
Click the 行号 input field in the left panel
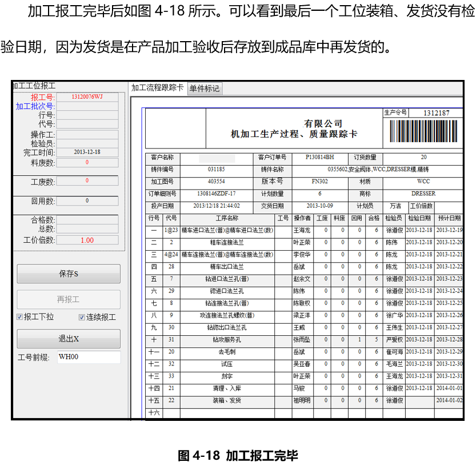click(x=87, y=115)
